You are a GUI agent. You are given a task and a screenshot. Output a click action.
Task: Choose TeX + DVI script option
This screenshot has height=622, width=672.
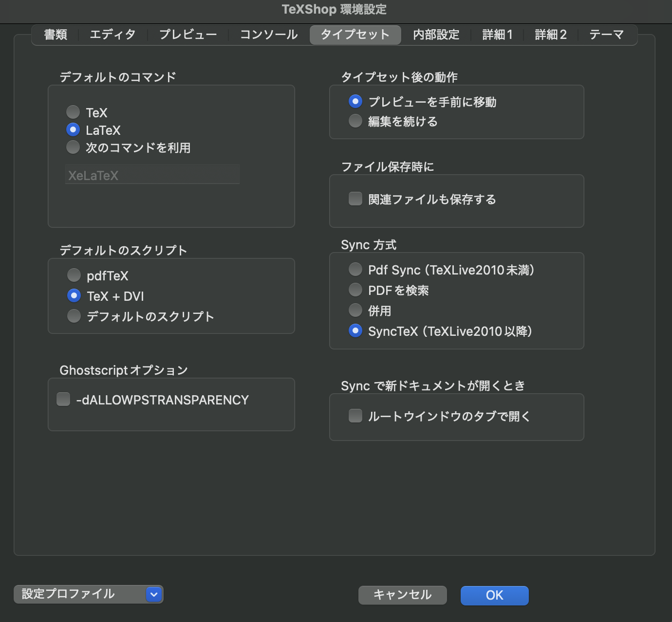[74, 296]
